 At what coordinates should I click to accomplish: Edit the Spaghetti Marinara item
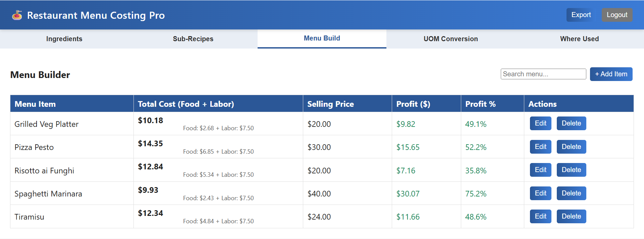tap(540, 193)
